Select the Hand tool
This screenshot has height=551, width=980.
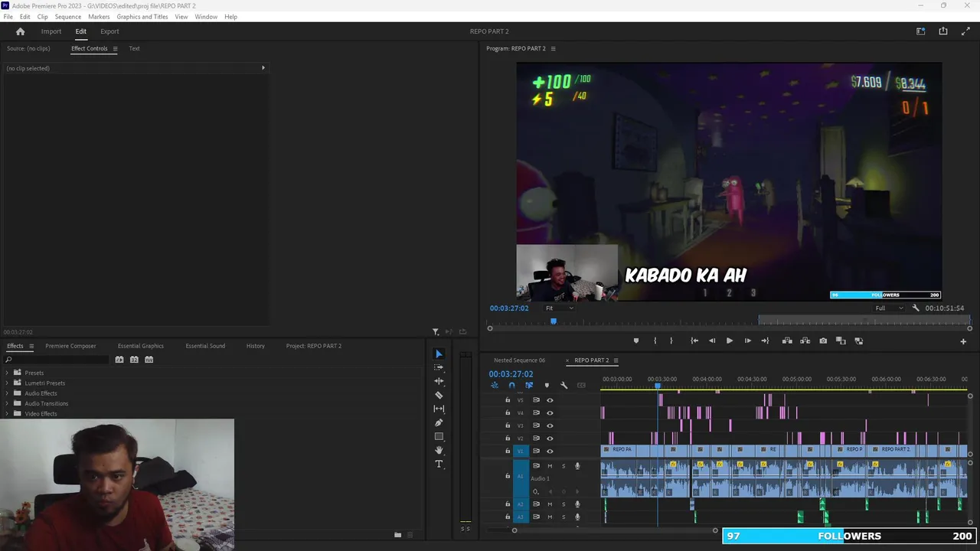439,450
